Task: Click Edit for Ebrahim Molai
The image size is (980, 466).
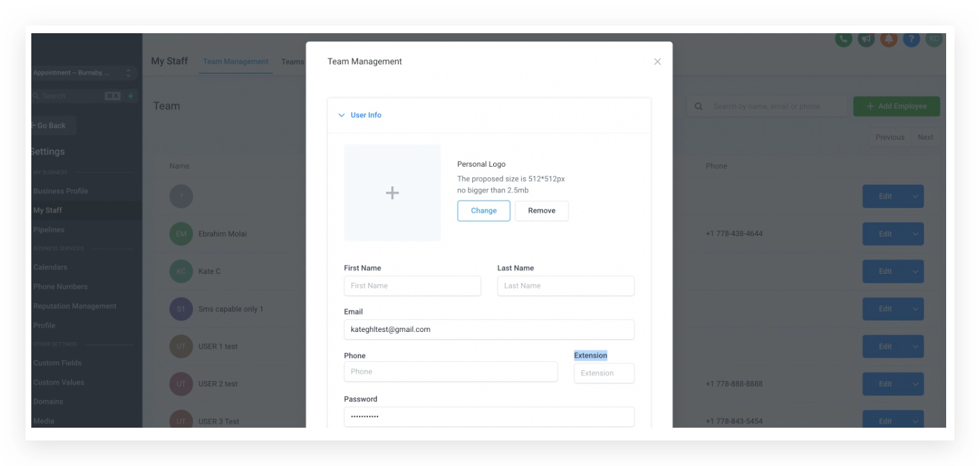Action: coord(885,234)
